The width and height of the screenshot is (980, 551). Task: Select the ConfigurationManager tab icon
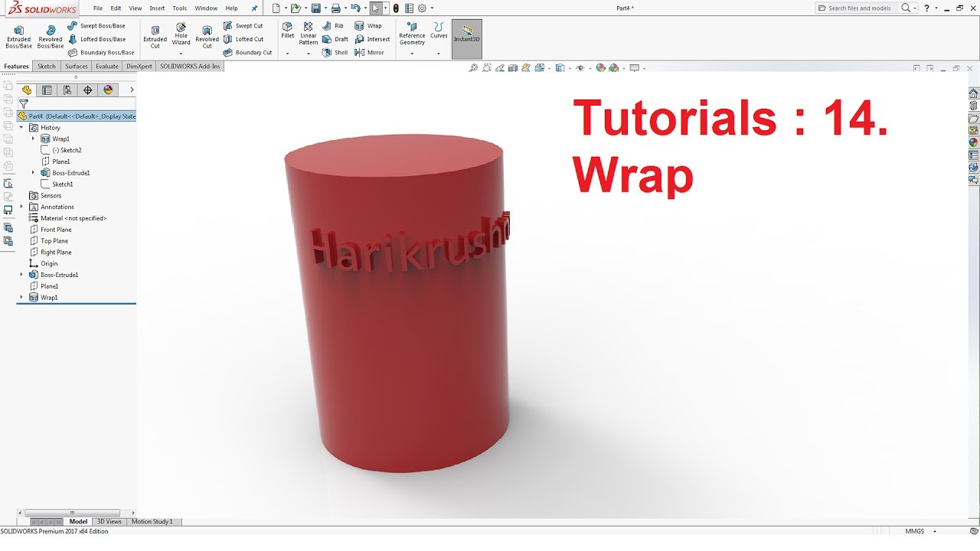pyautogui.click(x=67, y=90)
